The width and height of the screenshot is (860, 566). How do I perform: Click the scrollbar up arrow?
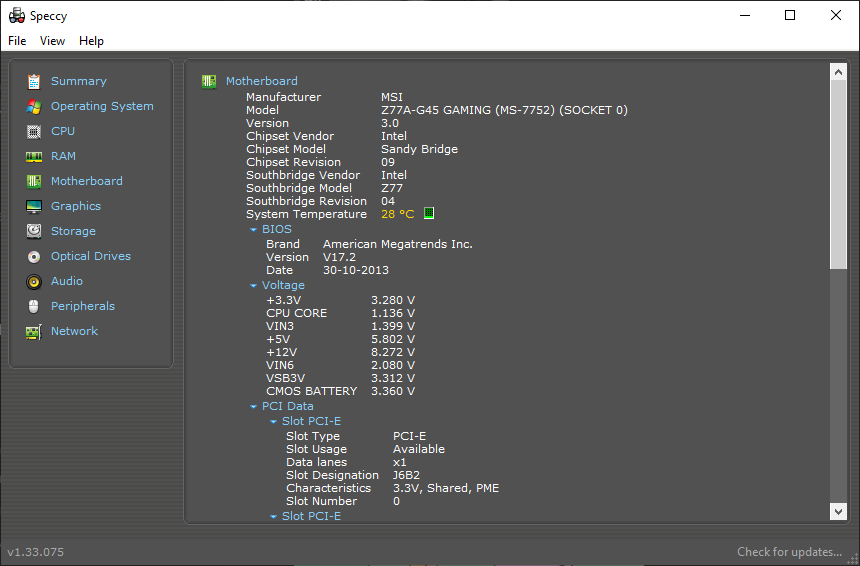(x=838, y=72)
